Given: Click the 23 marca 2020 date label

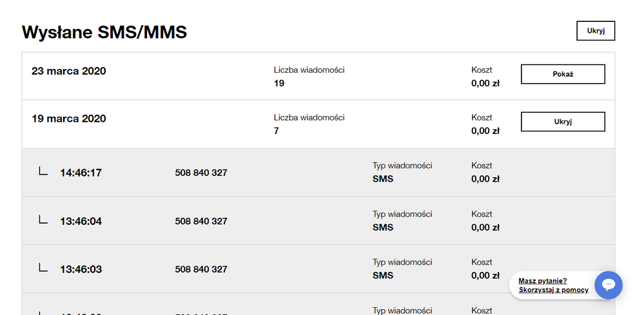Looking at the screenshot, I should (x=69, y=71).
